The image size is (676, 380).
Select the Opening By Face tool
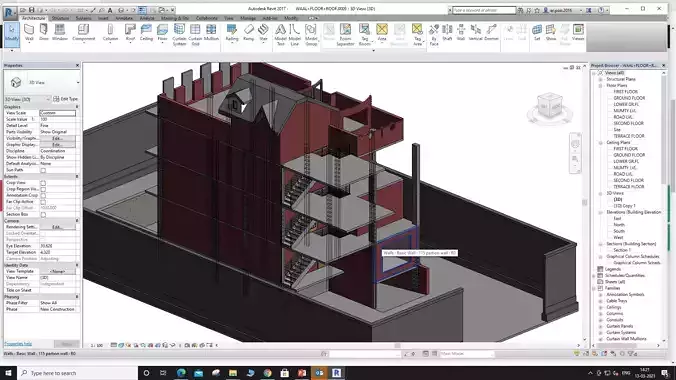[x=434, y=35]
